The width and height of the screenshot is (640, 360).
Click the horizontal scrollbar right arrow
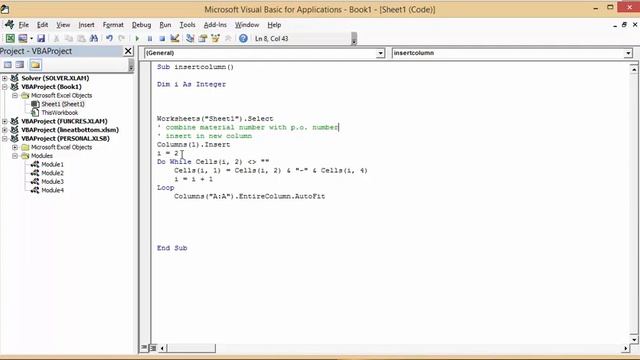click(626, 348)
